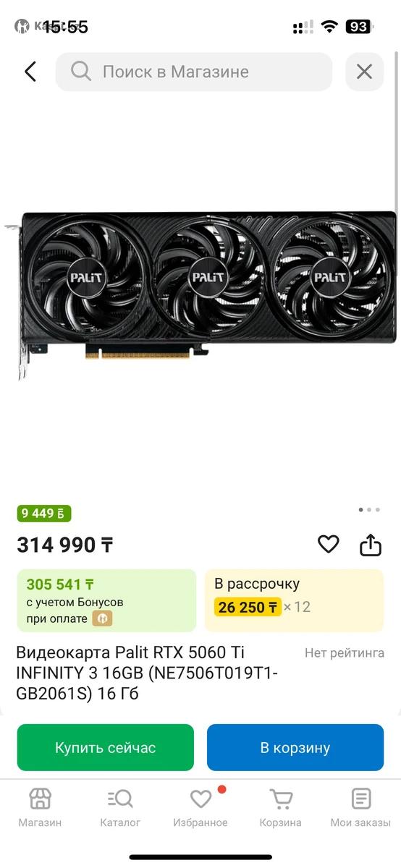
Task: Tap the share icon next to price
Action: point(371,545)
